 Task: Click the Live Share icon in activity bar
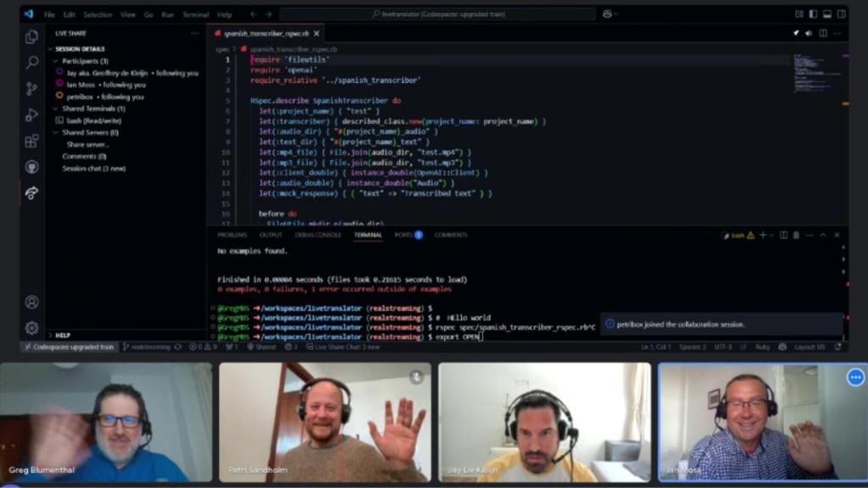pyautogui.click(x=31, y=193)
